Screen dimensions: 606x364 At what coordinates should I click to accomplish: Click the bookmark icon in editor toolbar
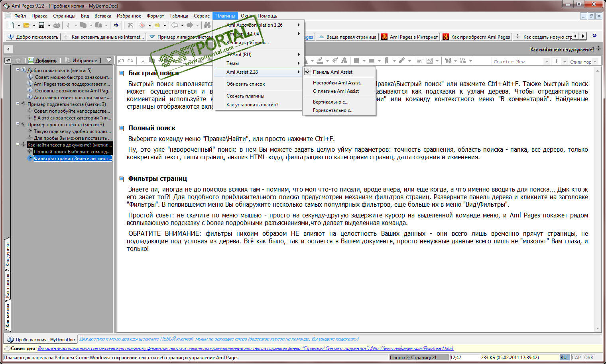coord(387,61)
